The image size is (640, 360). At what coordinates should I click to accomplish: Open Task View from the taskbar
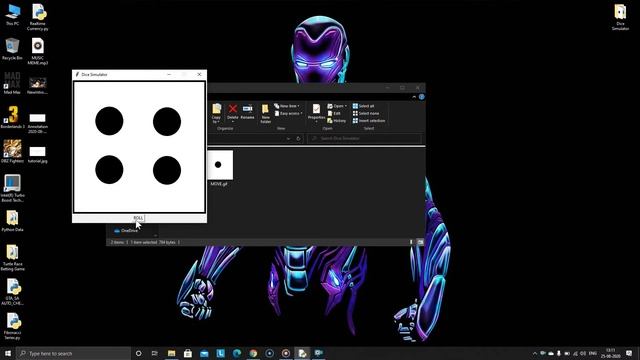pyautogui.click(x=155, y=353)
